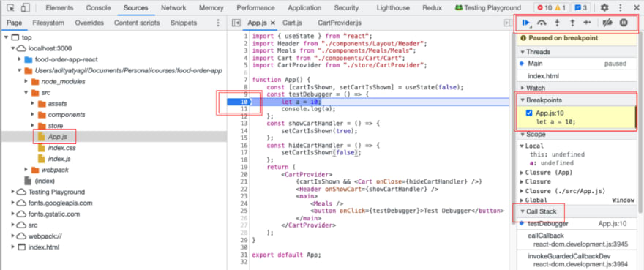Click the (index) document icon
The height and width of the screenshot is (270, 644).
(x=28, y=181)
